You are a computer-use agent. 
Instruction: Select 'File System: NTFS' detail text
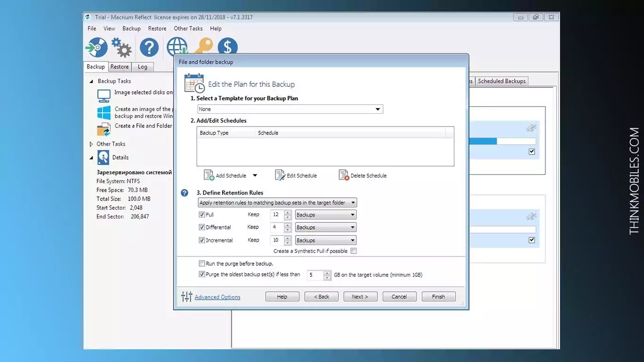[x=118, y=181]
